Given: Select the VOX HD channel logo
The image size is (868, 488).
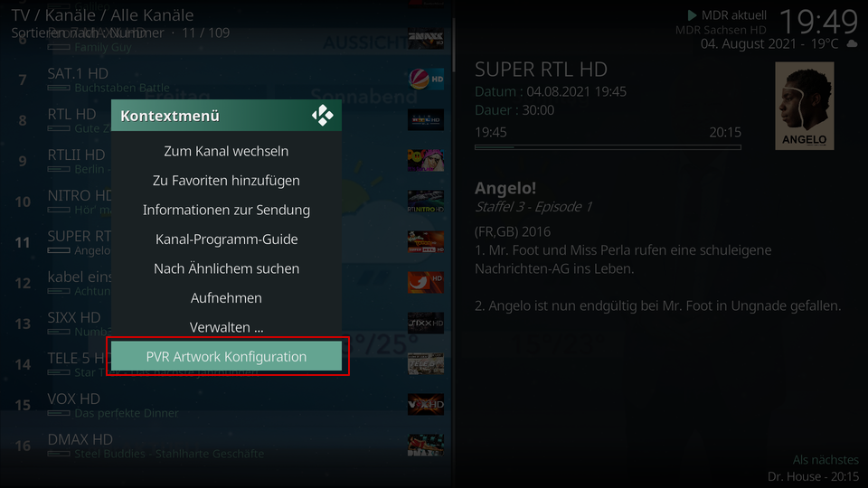Looking at the screenshot, I should point(426,405).
